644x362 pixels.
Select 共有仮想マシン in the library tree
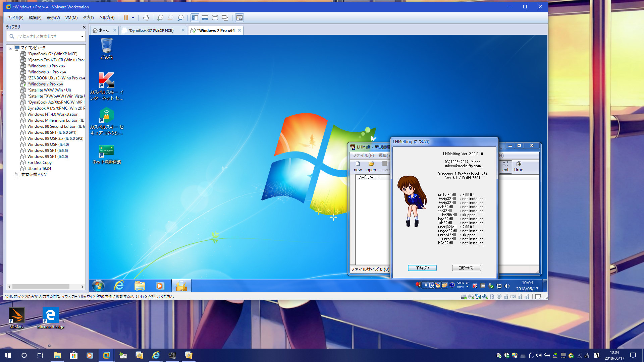34,175
